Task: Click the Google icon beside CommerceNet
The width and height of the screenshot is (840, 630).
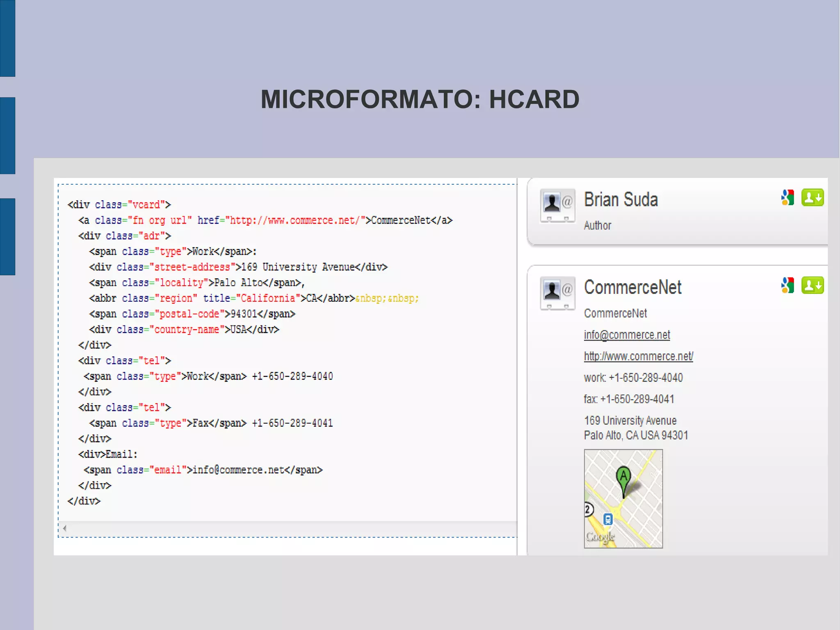Action: [x=787, y=285]
